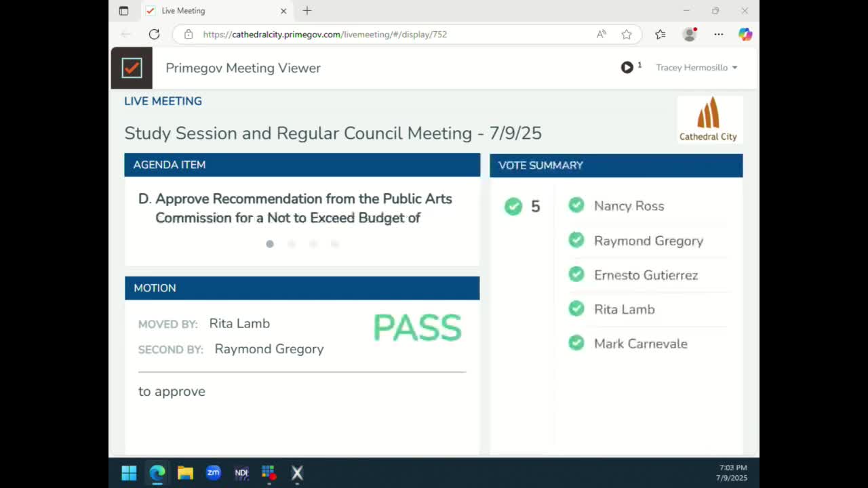Add this page to favorites star
This screenshot has width=868, height=488.
627,35
